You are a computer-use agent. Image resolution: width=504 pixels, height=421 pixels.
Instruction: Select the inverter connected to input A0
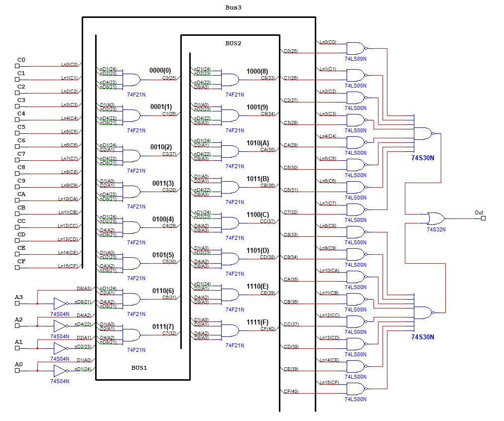pyautogui.click(x=60, y=371)
